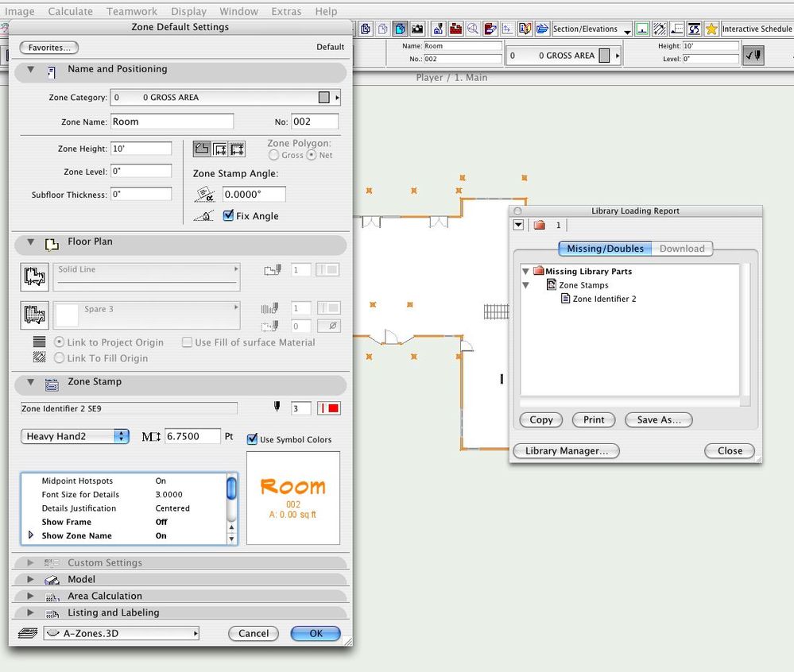The height and width of the screenshot is (672, 794).
Task: Enable Use Fill of surface Material checkbox
Action: click(x=187, y=342)
